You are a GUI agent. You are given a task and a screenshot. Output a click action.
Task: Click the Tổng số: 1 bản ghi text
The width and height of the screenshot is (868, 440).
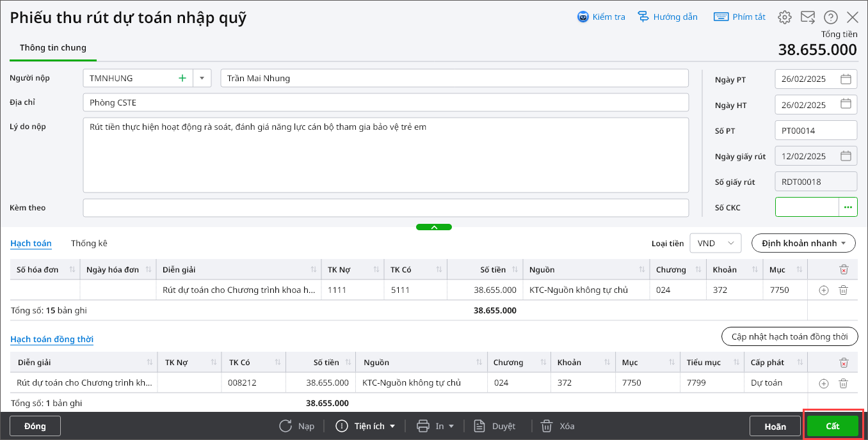(46, 403)
